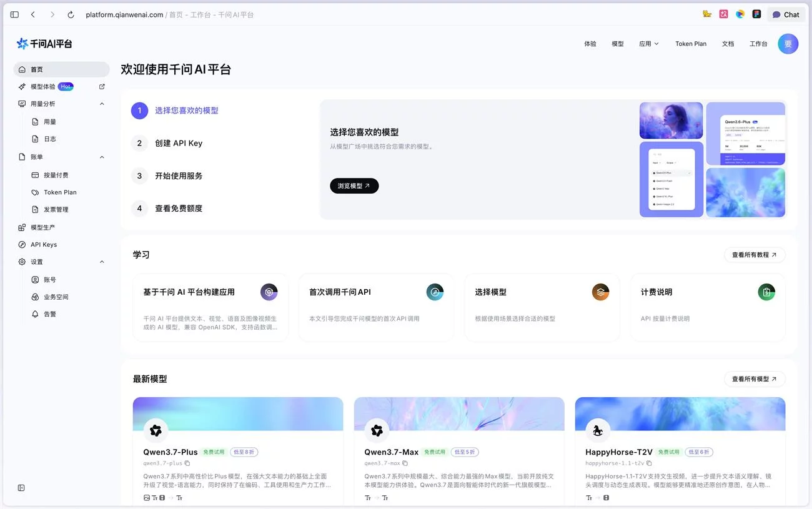Open 工作台 in the top navigation
This screenshot has width=812, height=509.
[x=758, y=44]
